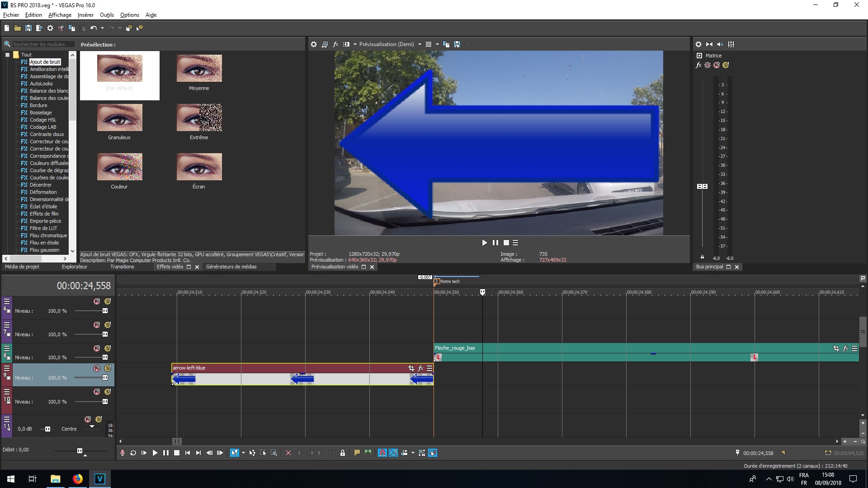Click the lock event icon
Viewport: 868px width, 488px height.
[x=343, y=453]
